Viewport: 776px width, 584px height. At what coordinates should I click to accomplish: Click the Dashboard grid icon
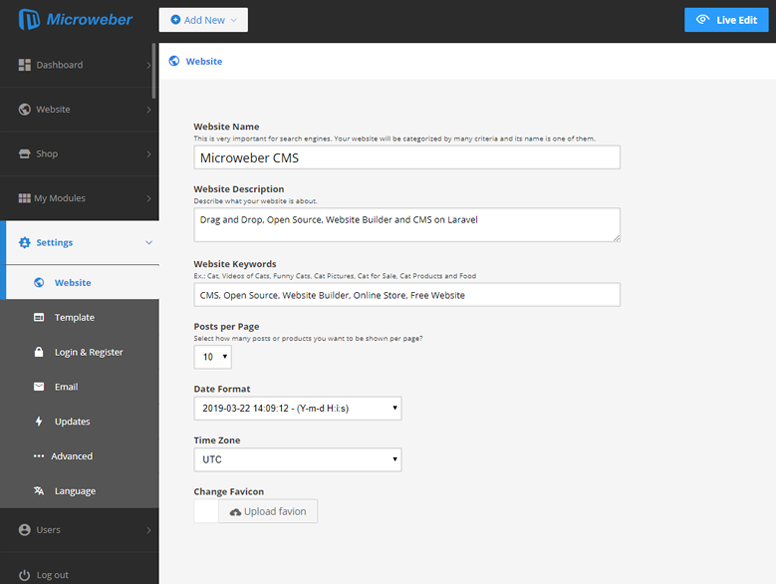pos(25,65)
